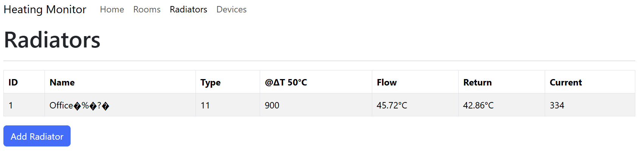Click the @ΔT 50°C column header

pos(286,82)
